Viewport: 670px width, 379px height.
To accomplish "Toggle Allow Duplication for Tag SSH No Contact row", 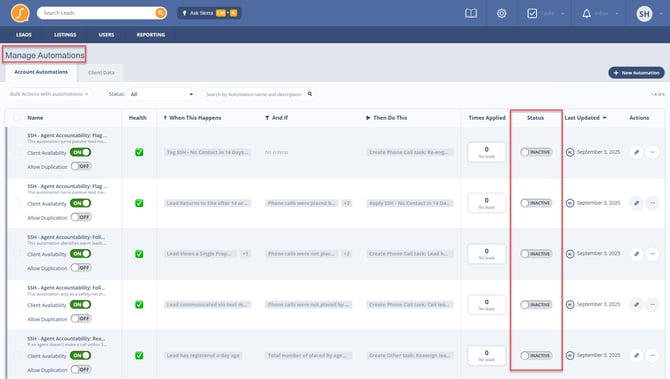I will click(81, 166).
